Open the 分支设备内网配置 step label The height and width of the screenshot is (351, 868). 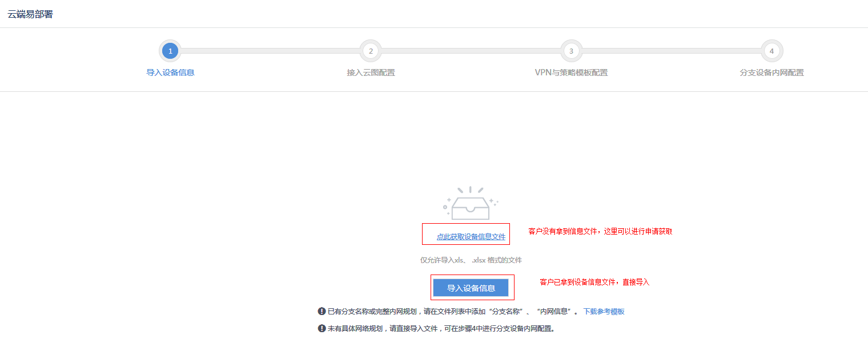771,72
